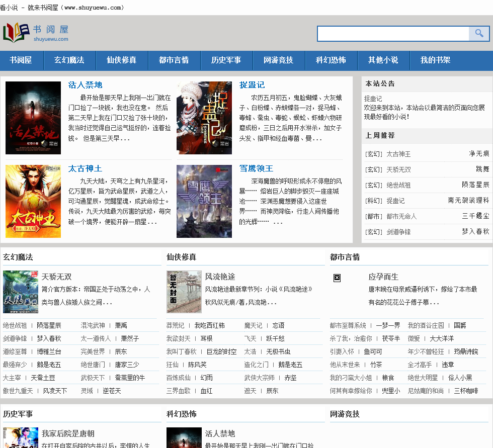Screen dimensions: 493x448
Task: Open 三界血歌 in the list
Action: (178, 391)
